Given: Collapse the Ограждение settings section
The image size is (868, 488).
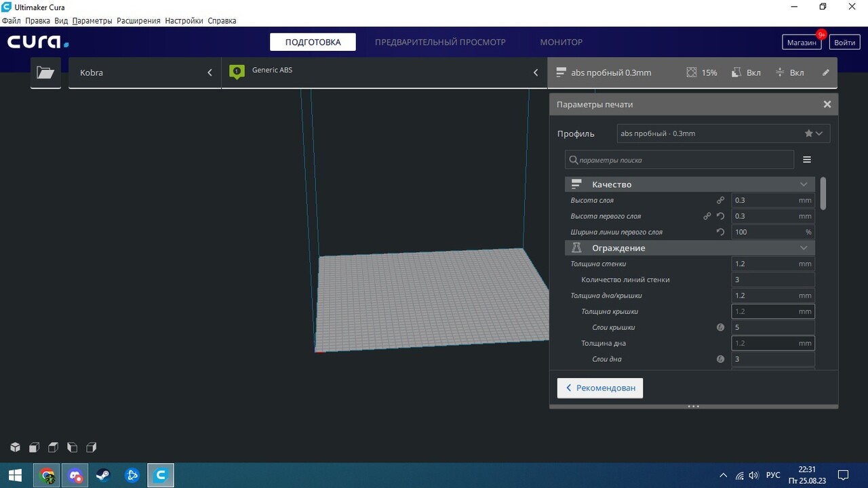Looking at the screenshot, I should point(804,248).
